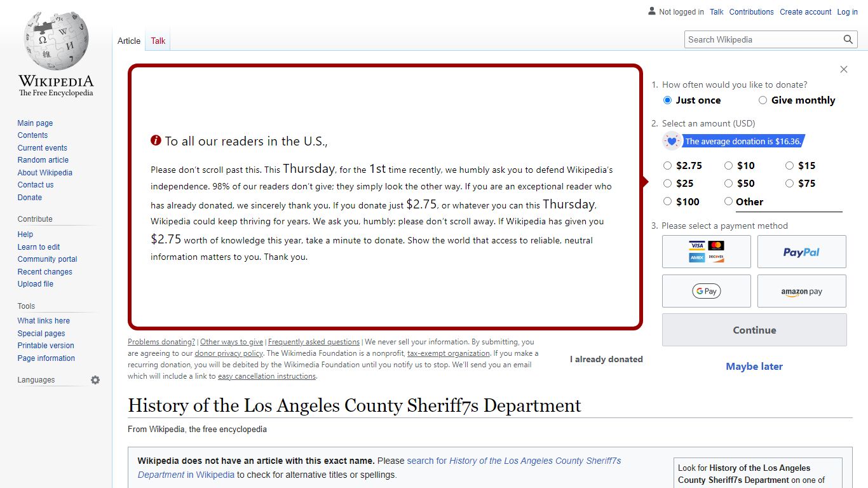Open About Wikipedia sidebar link
This screenshot has width=868, height=488.
(x=45, y=173)
